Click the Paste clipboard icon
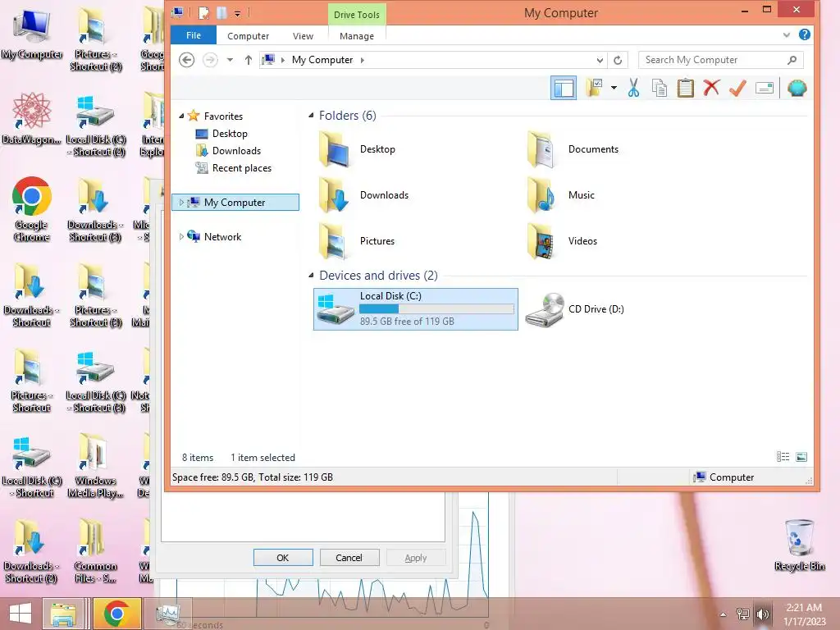The image size is (840, 630). [x=685, y=88]
